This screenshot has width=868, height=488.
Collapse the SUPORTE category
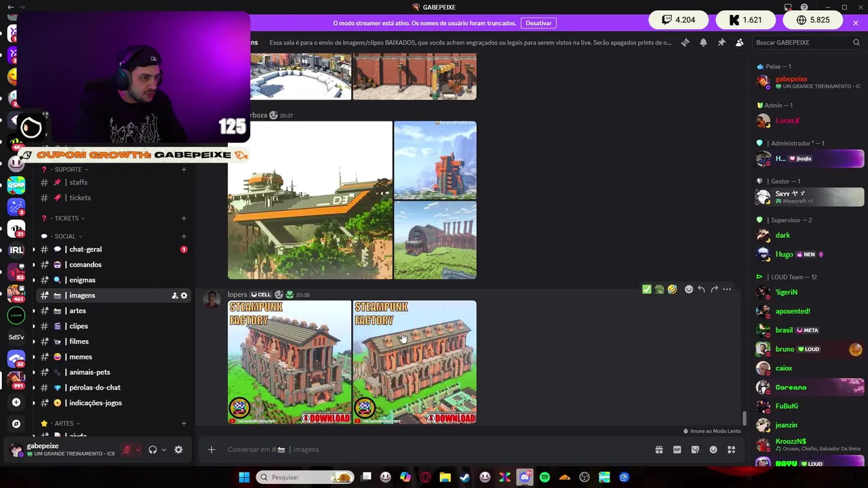(68, 169)
